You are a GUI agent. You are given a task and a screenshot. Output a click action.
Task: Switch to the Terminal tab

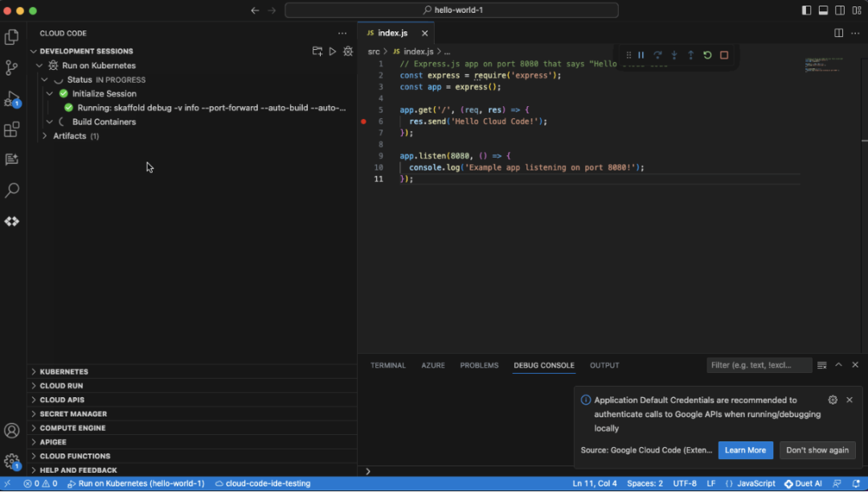pyautogui.click(x=388, y=365)
